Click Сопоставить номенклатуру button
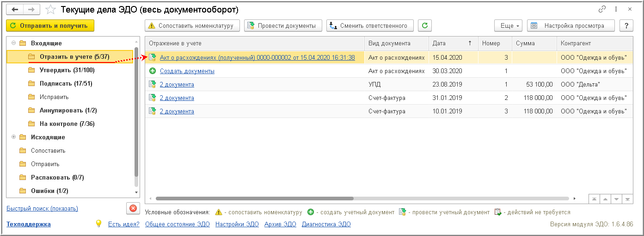644x236 pixels. pyautogui.click(x=192, y=25)
